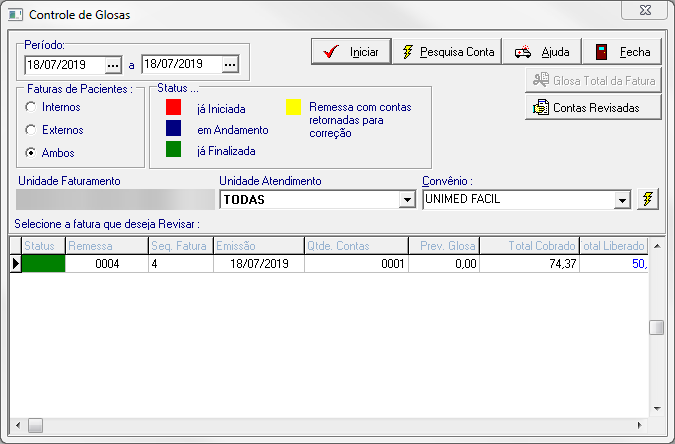Click blue 'em Andamento' status swatch
This screenshot has width=675, height=444.
[173, 128]
